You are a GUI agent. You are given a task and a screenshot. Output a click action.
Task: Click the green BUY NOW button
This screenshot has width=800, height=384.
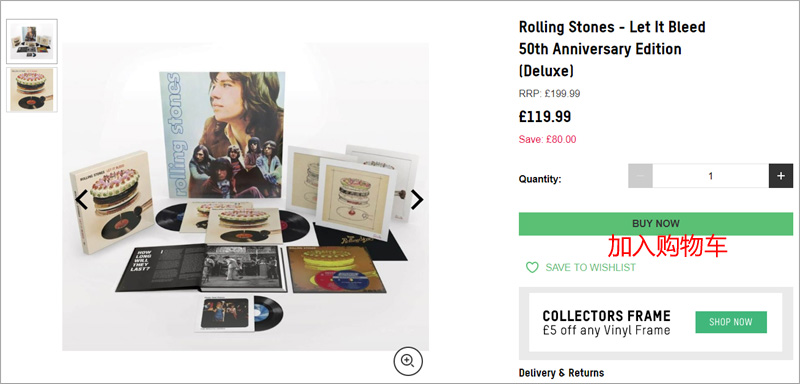click(656, 224)
